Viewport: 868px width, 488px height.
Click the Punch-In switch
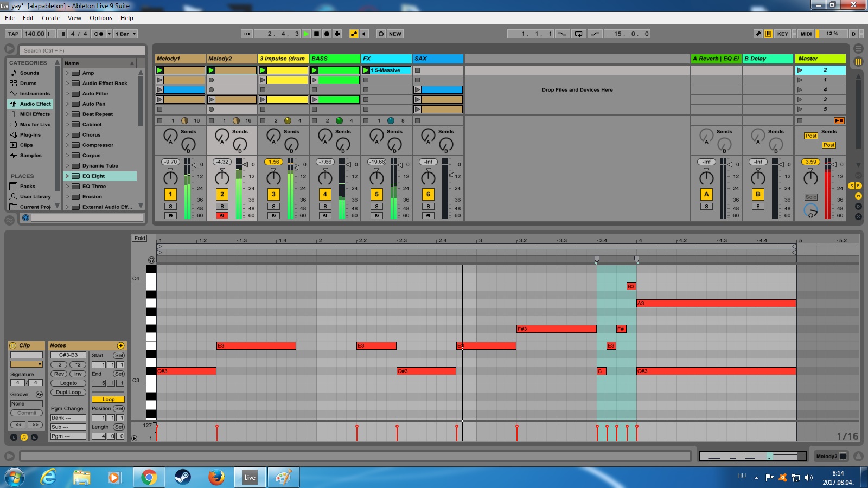pos(562,34)
